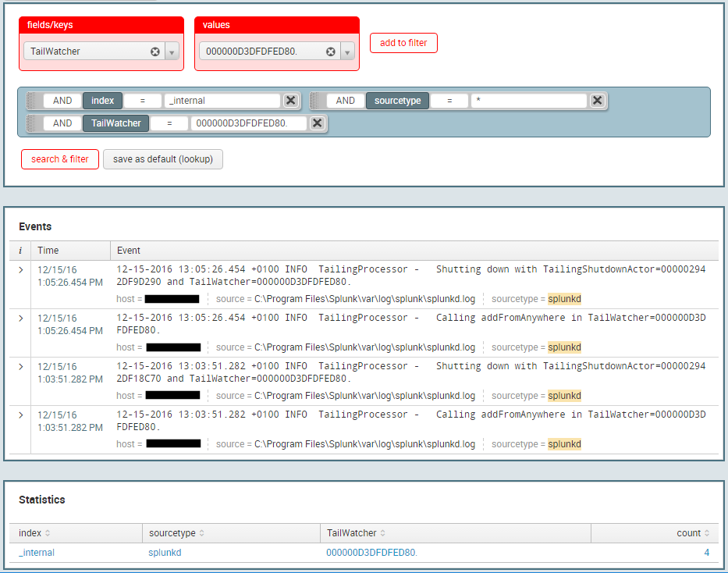The width and height of the screenshot is (728, 573).
Task: Remove the sourcetype filter condition
Action: click(598, 100)
